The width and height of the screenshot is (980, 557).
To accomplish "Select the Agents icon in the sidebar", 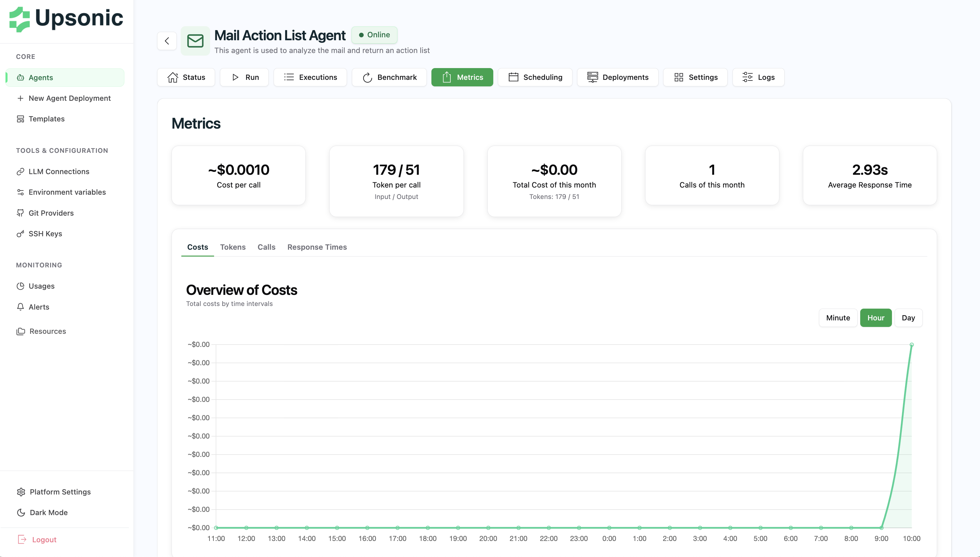I will pyautogui.click(x=21, y=77).
